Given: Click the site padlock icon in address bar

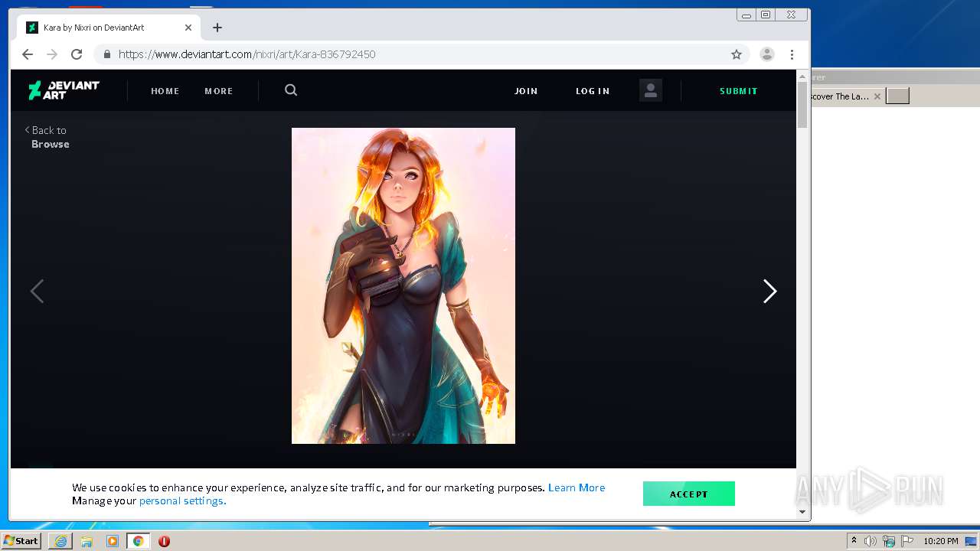Looking at the screenshot, I should coord(106,54).
